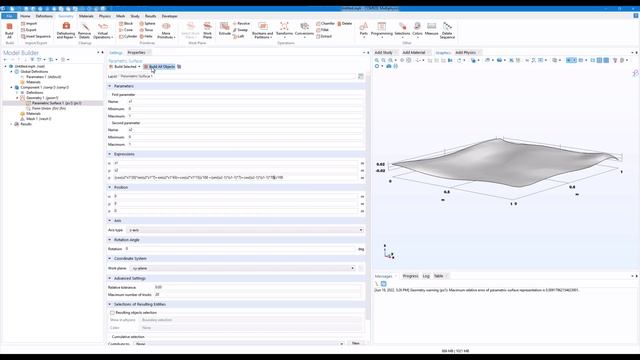Select Parametric Surface 1 tree node
The height and width of the screenshot is (360, 640).
[x=57, y=103]
